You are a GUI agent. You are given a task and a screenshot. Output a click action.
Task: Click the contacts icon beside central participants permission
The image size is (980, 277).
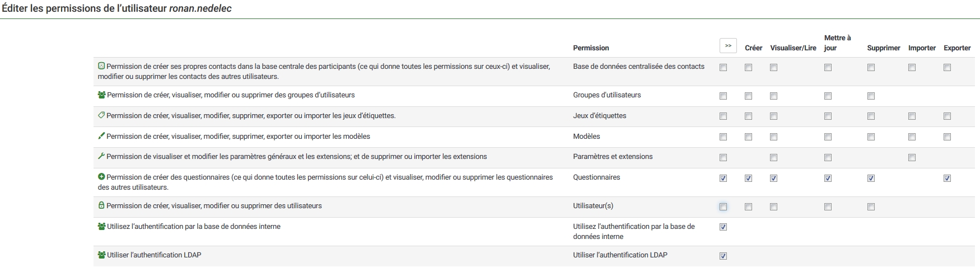point(101,66)
